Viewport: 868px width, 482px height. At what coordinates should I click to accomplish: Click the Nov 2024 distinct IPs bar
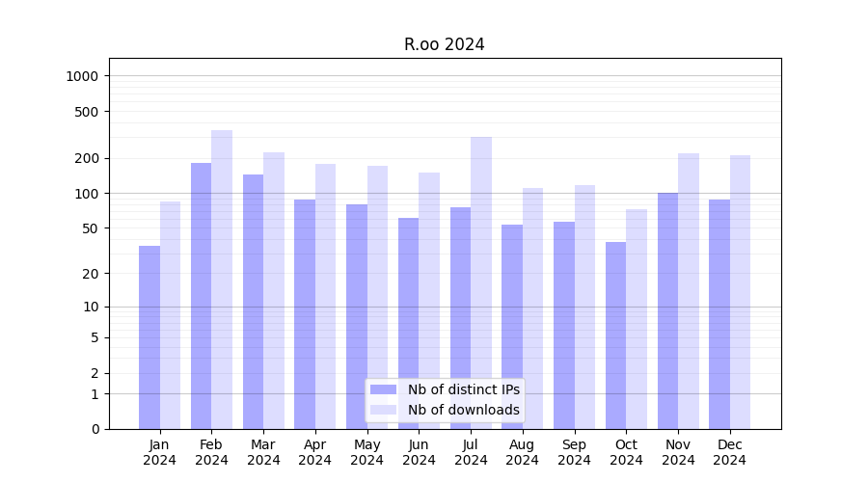click(667, 310)
